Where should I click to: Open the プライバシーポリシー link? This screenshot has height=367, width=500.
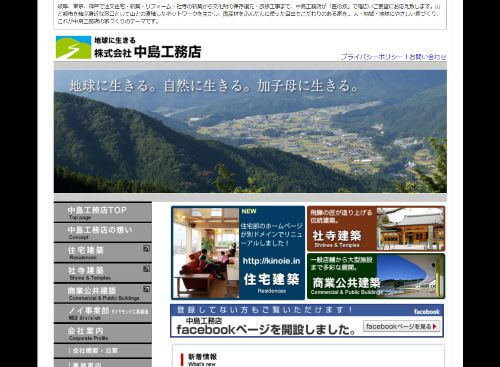click(372, 57)
